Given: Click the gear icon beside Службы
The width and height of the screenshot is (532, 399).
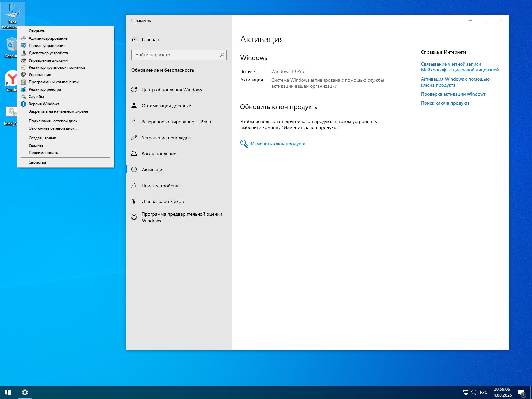Looking at the screenshot, I should [23, 97].
